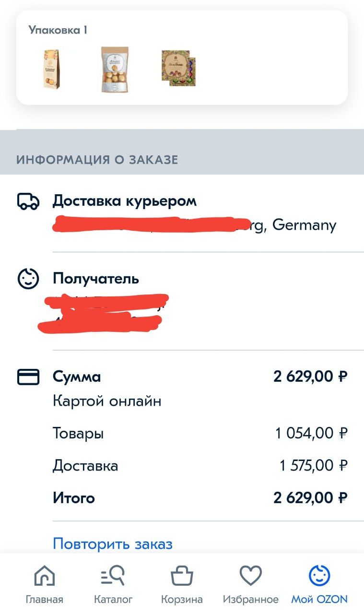Viewport: 364px width, 614px height.
Task: Tap the Доставка курьером heading
Action: [125, 201]
